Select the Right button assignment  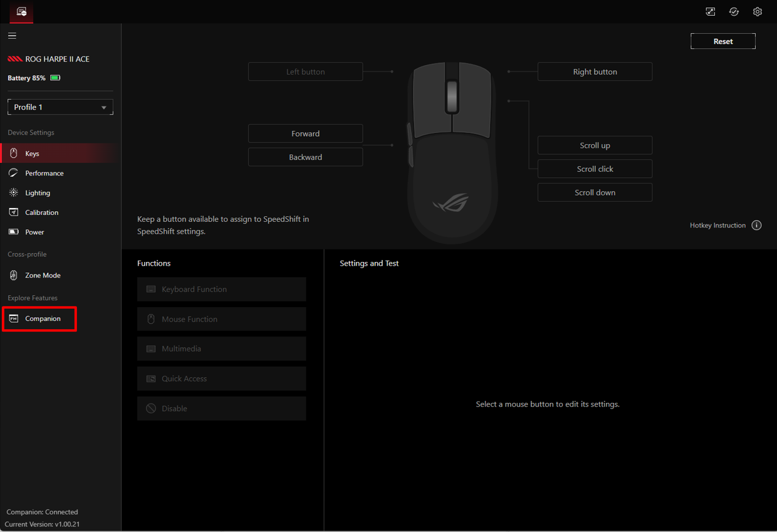pyautogui.click(x=595, y=71)
